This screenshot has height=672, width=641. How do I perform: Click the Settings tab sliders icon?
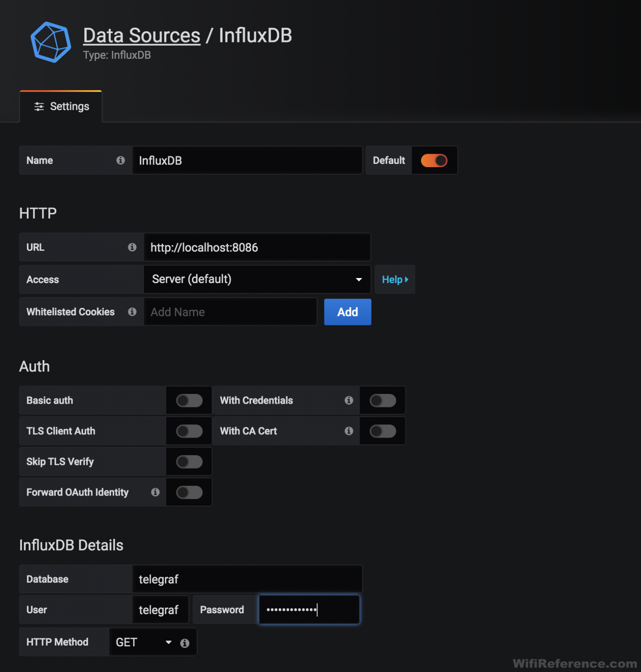[39, 107]
